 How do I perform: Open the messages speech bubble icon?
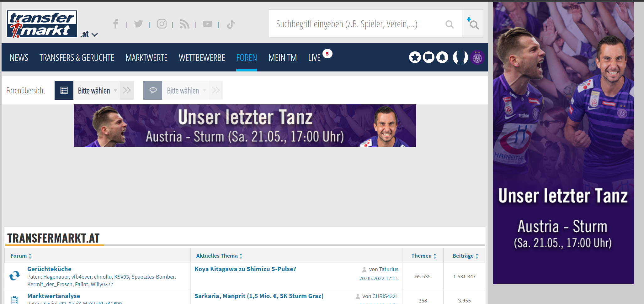point(428,57)
